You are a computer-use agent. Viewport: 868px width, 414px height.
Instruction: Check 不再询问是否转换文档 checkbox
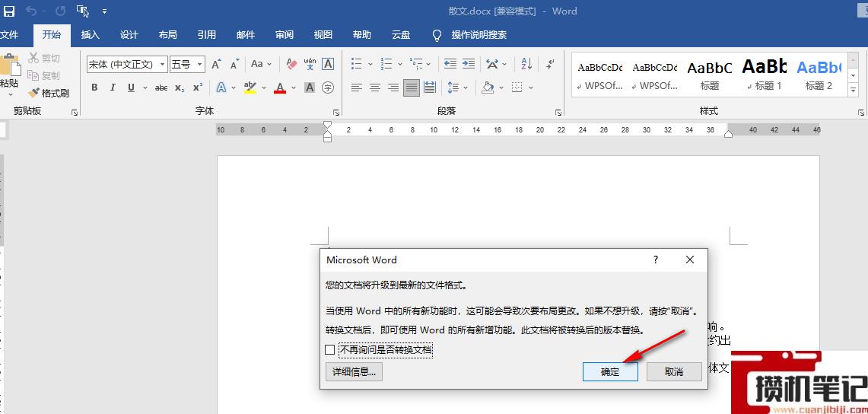tap(329, 350)
